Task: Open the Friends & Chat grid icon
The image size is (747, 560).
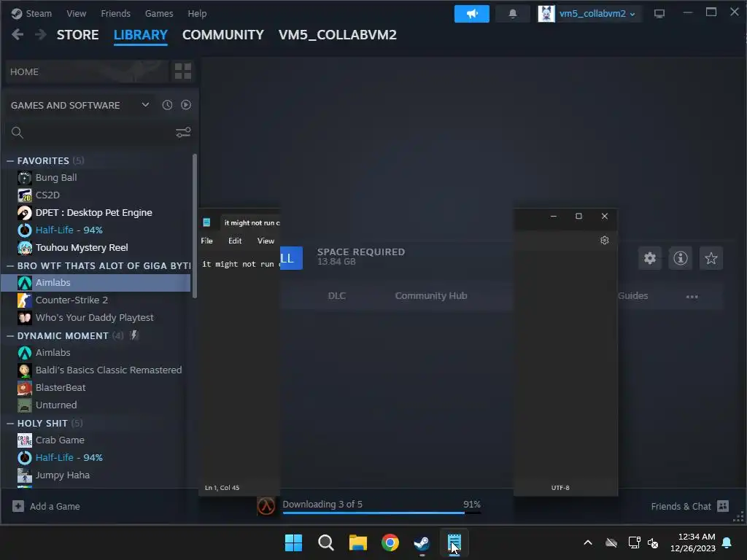Action: [723, 506]
